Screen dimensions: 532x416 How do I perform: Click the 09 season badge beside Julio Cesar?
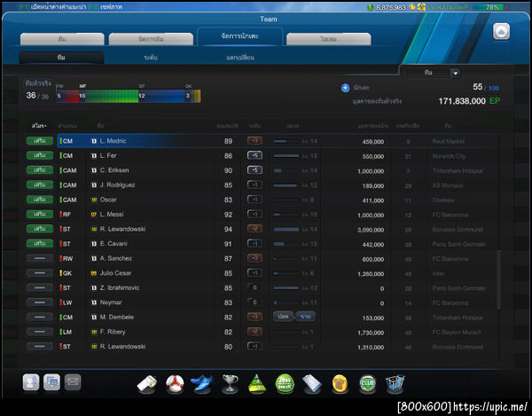[x=94, y=273]
